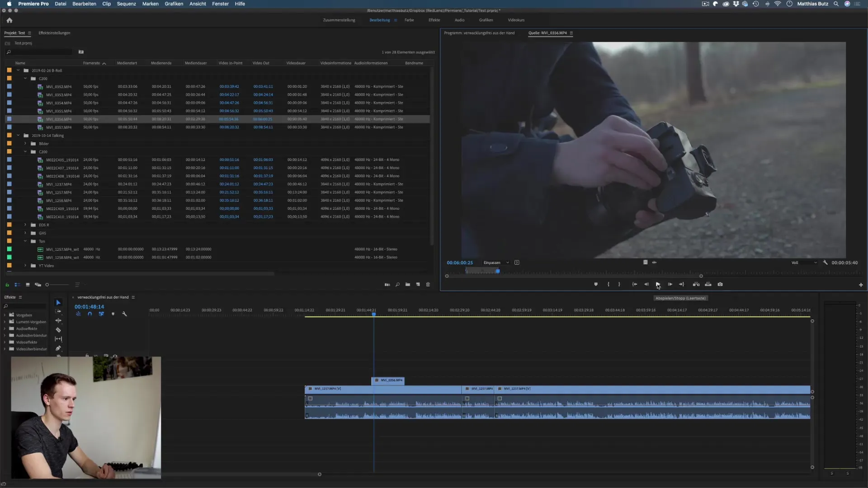Open the Grafiken menu in menu bar
This screenshot has height=488, width=868.
point(174,4)
